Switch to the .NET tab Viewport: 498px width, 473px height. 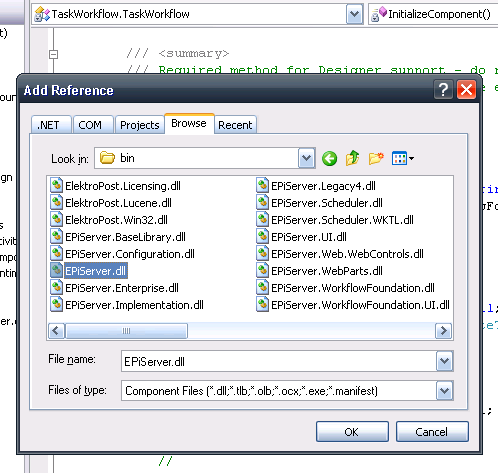point(51,125)
